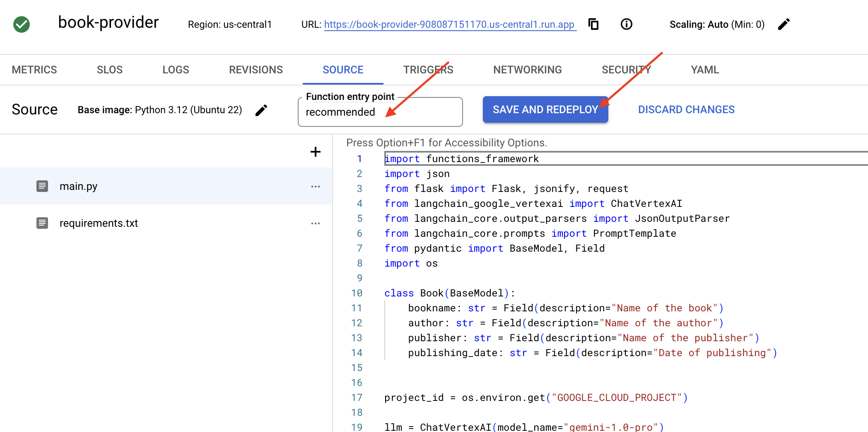Go to the Revisions tab
The height and width of the screenshot is (432, 868).
click(256, 70)
